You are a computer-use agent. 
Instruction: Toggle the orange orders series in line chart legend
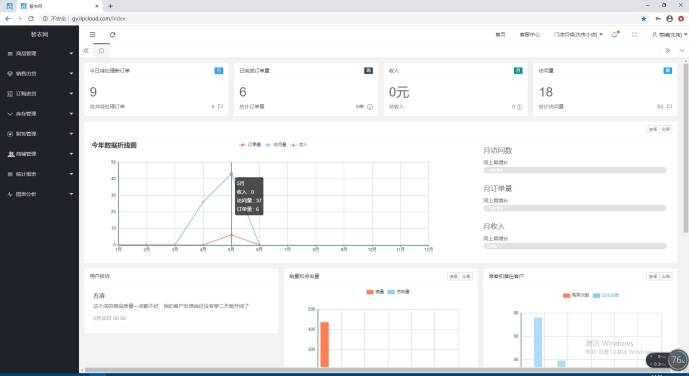click(x=250, y=145)
